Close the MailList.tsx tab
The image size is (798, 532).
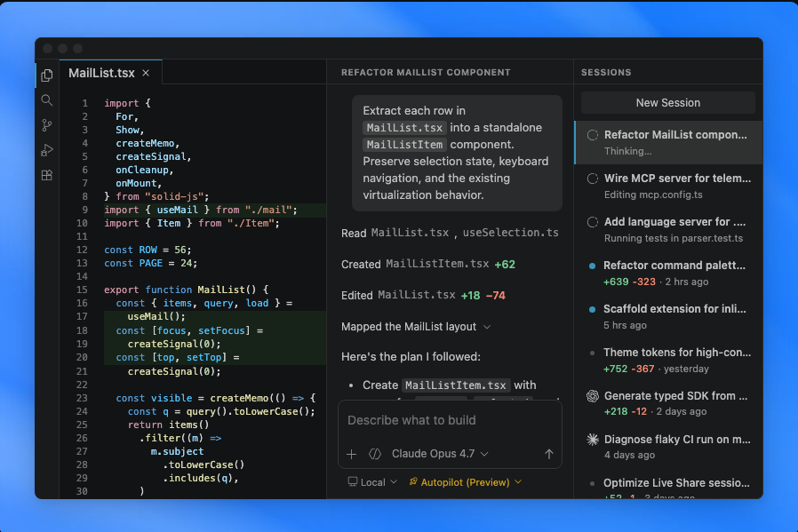coord(146,73)
